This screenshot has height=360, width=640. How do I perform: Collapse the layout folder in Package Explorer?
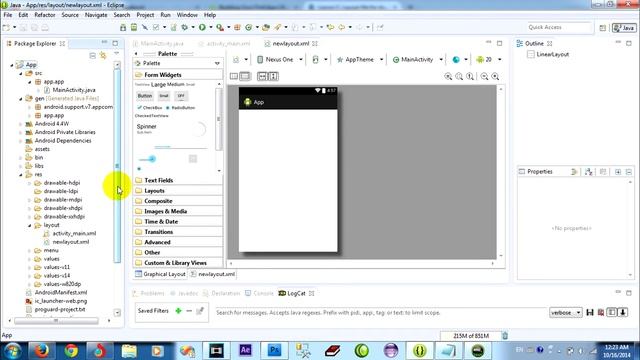(30, 225)
